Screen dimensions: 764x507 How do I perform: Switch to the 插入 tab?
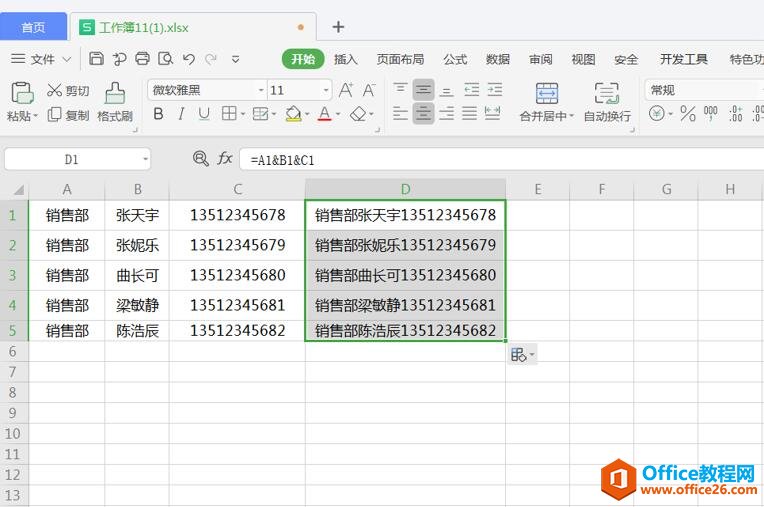pos(345,59)
